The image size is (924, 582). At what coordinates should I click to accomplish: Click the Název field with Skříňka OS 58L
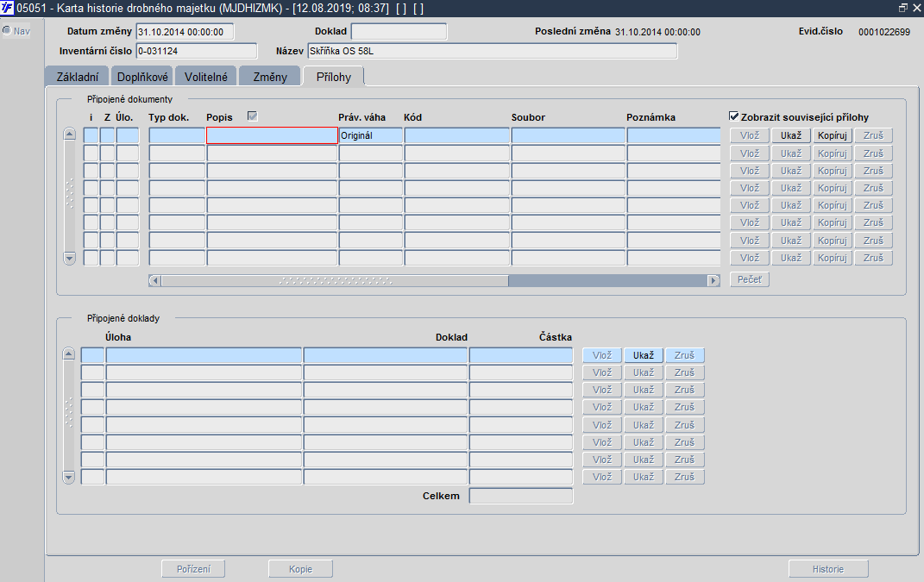492,51
